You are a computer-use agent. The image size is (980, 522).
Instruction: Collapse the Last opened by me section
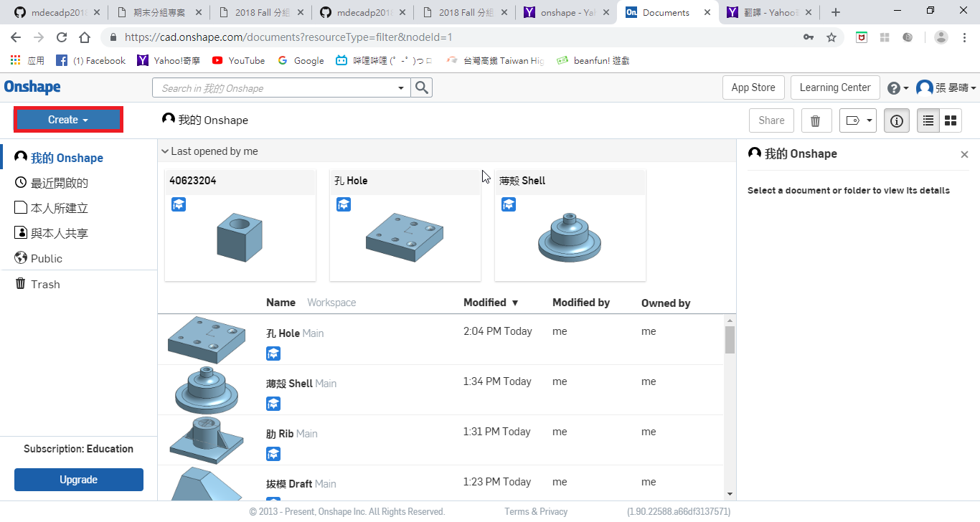[209, 151]
